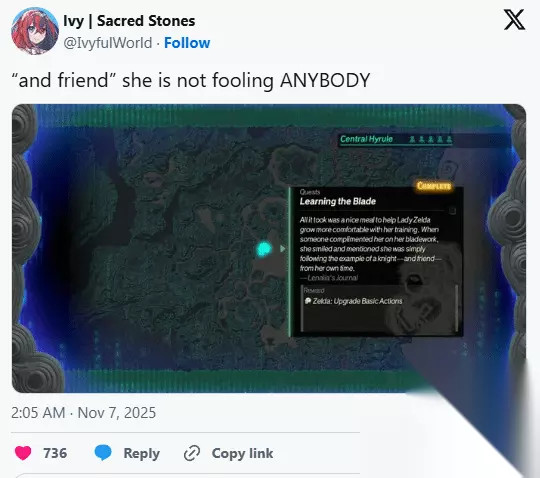Open the 2:05 AM · Nov 7, 2025 timestamp
Viewport: 540px width, 478px height.
[83, 413]
